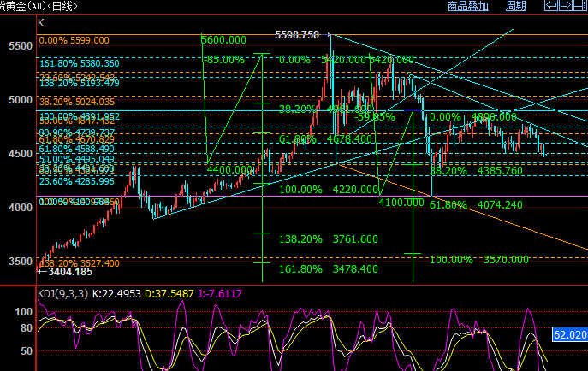Open the 商品叠加 link
This screenshot has height=371, width=588.
tap(468, 6)
